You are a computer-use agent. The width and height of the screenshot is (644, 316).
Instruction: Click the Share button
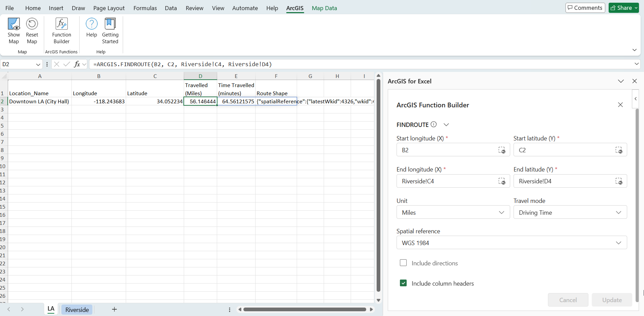pyautogui.click(x=624, y=8)
